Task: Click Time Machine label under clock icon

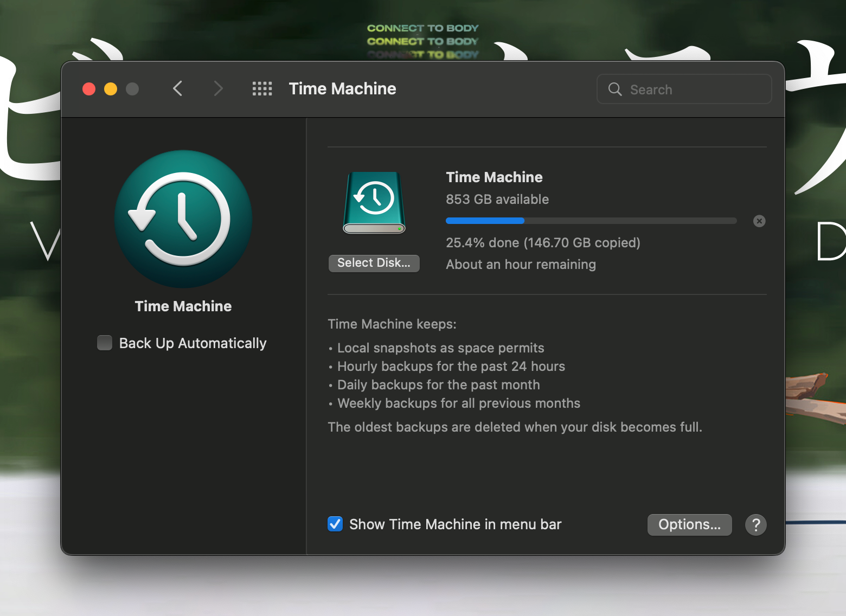Action: [183, 306]
